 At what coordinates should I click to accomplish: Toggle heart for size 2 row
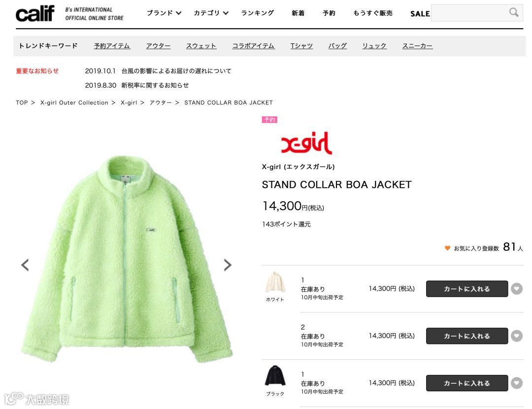pyautogui.click(x=517, y=336)
